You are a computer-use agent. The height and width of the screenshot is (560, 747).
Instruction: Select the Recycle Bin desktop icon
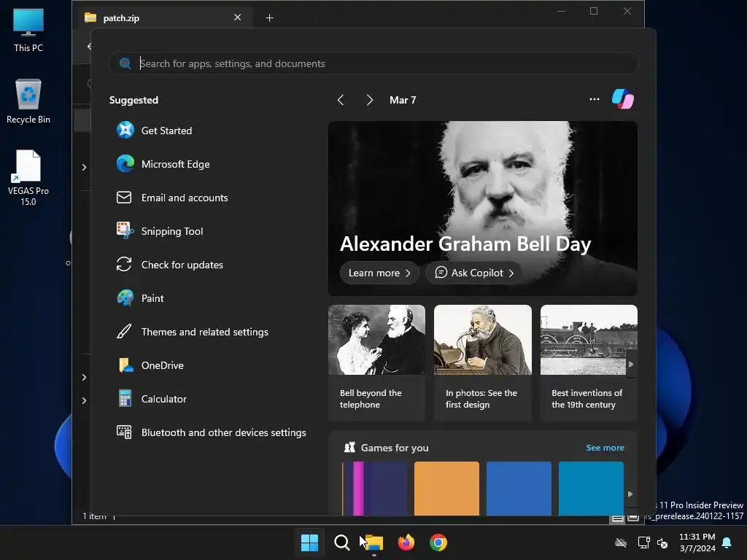[28, 101]
